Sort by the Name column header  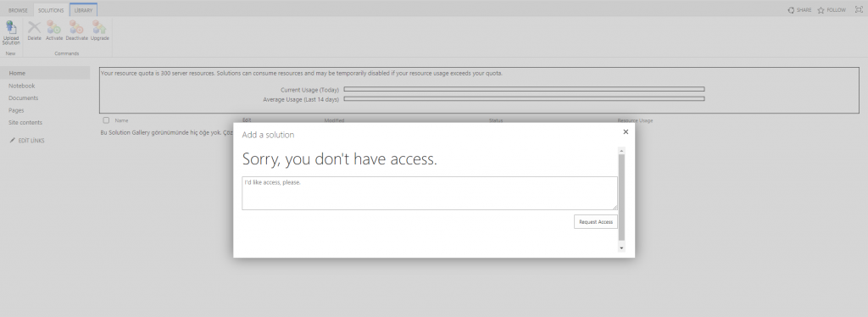(122, 120)
